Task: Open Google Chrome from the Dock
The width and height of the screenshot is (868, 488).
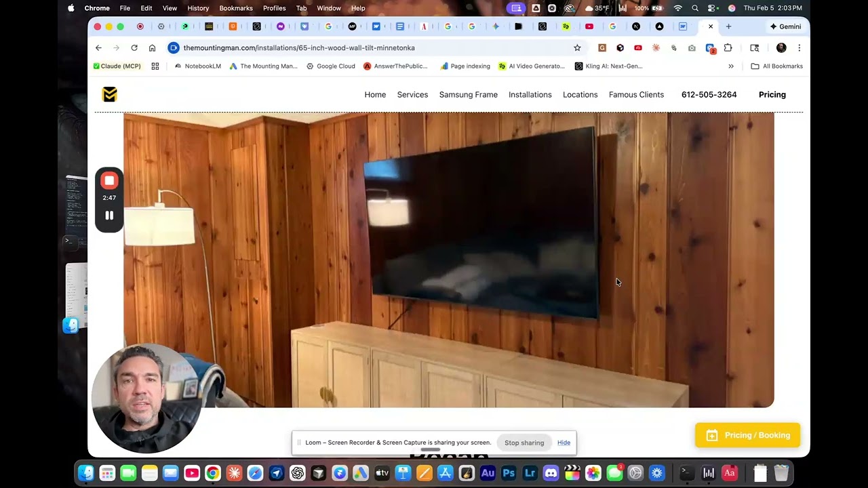Action: pyautogui.click(x=213, y=473)
